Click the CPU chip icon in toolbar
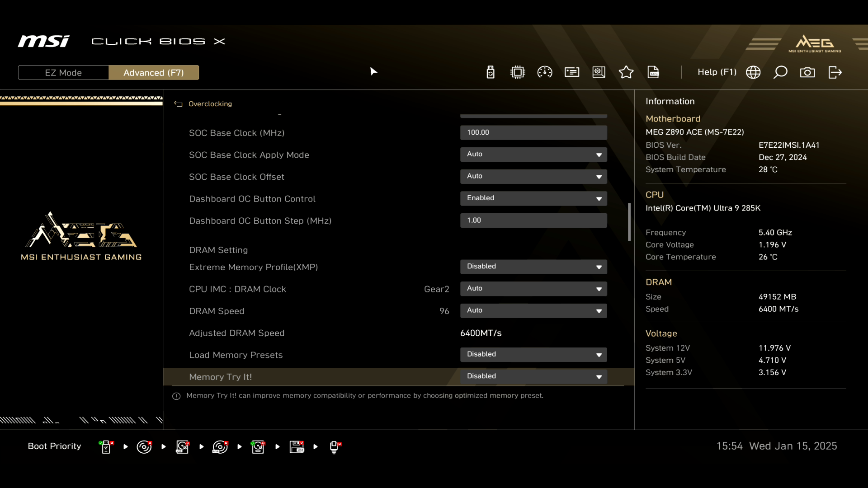868x488 pixels. click(517, 72)
